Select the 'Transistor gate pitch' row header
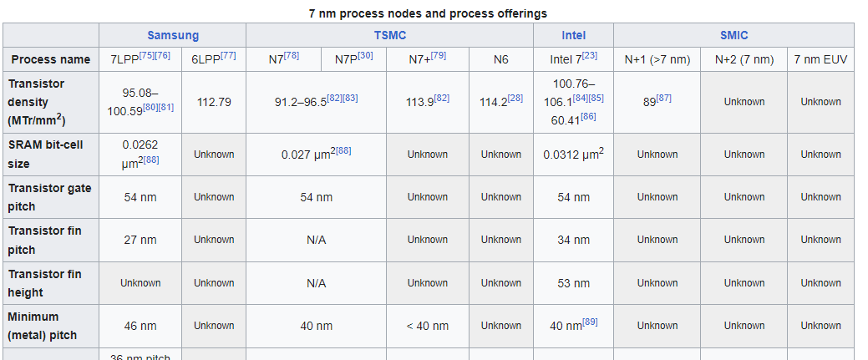The width and height of the screenshot is (868, 360). click(x=49, y=197)
